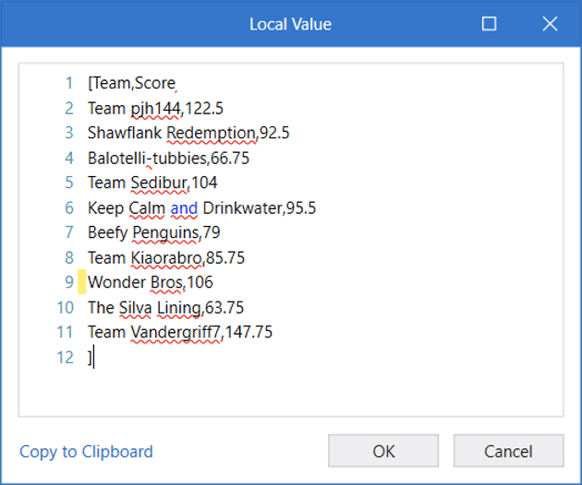The image size is (582, 485).
Task: Maximize the Local Value window
Action: [x=489, y=24]
